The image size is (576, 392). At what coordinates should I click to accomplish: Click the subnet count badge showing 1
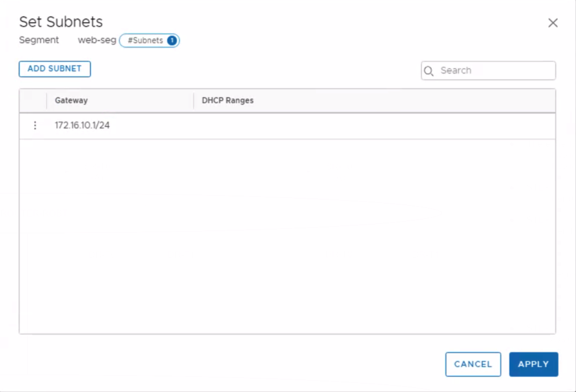tap(172, 40)
